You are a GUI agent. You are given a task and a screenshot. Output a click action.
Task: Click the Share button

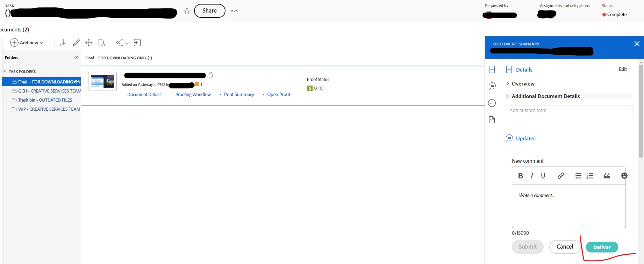tap(209, 11)
